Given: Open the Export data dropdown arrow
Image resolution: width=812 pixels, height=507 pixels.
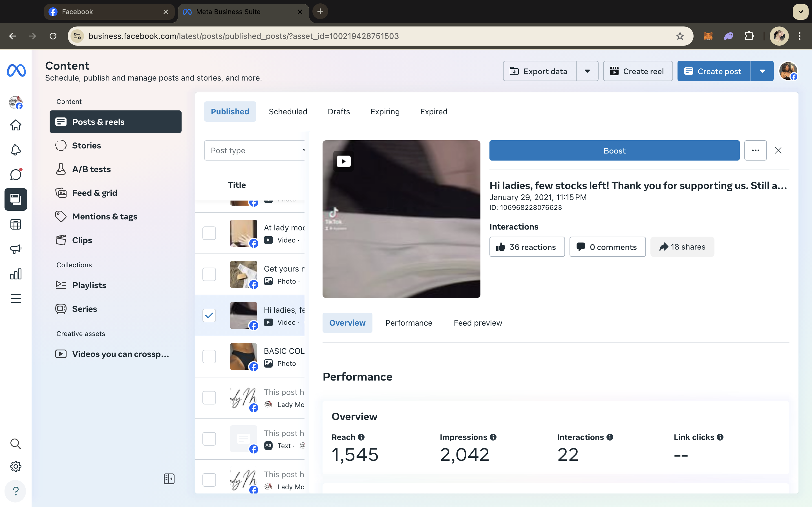Looking at the screenshot, I should tap(587, 71).
